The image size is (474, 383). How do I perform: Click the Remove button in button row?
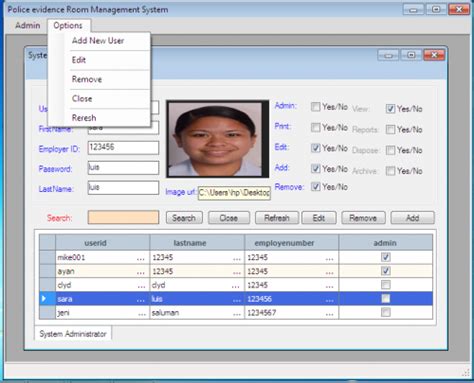[x=363, y=218]
